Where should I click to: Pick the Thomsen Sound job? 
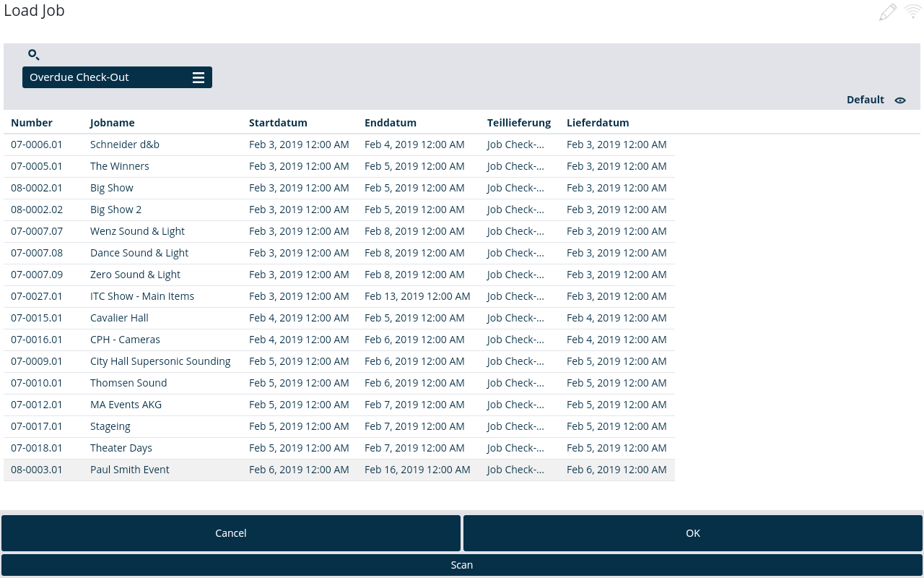[339, 383]
